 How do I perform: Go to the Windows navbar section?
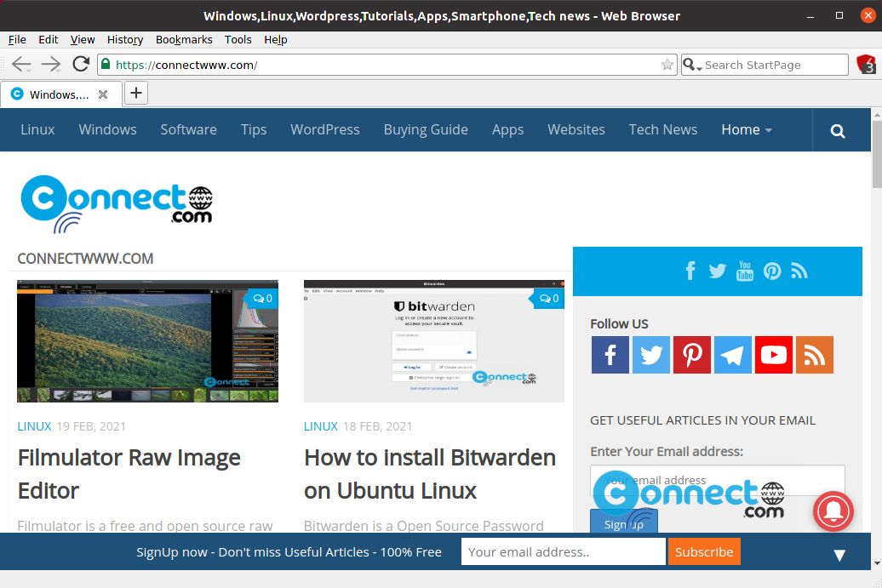107,130
